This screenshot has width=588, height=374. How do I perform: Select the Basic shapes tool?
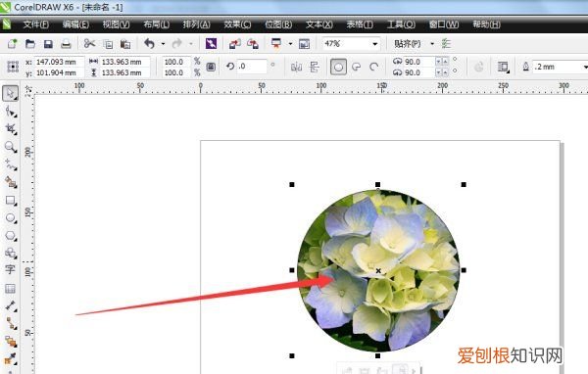coord(10,253)
